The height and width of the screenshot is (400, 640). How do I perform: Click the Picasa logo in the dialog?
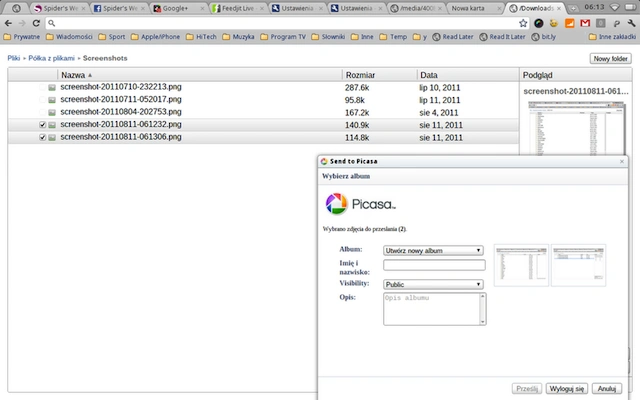[x=360, y=204]
